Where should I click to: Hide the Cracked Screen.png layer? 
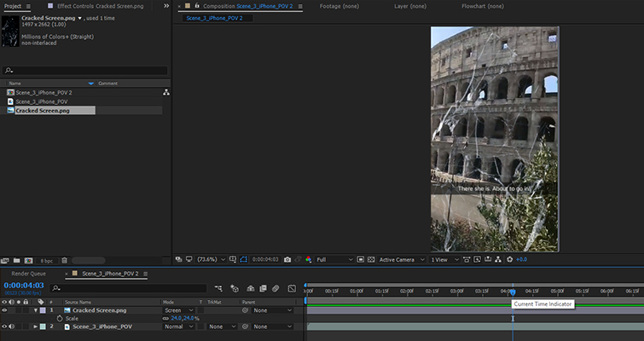click(x=4, y=310)
